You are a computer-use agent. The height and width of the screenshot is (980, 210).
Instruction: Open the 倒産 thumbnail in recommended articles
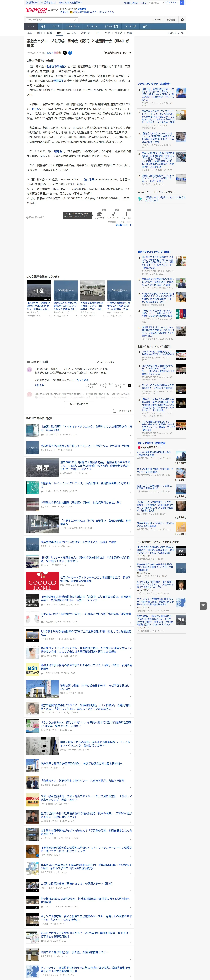coord(39,291)
